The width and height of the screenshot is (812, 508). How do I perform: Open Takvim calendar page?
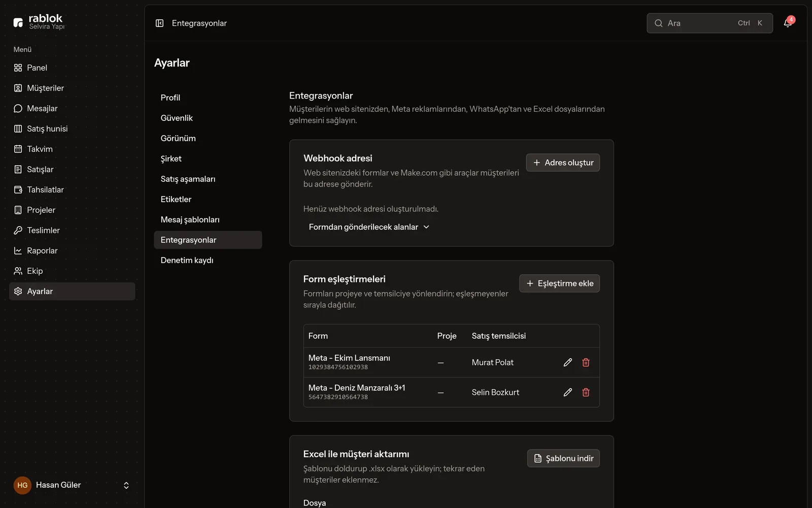click(72, 149)
